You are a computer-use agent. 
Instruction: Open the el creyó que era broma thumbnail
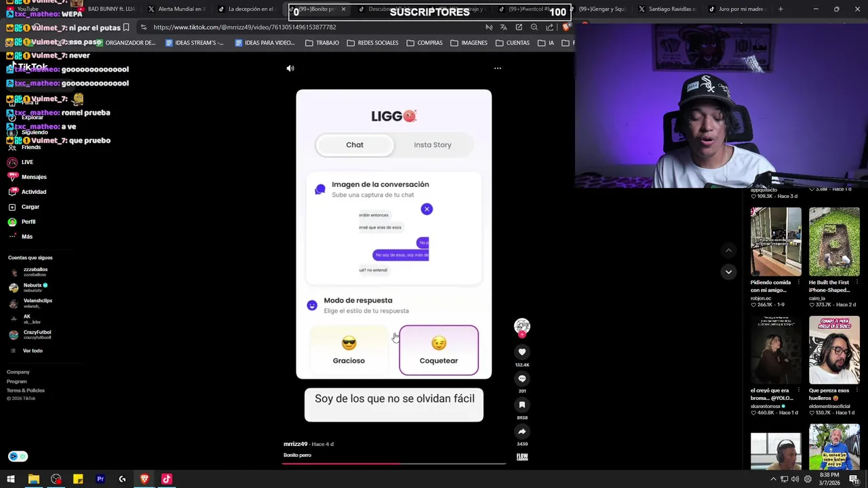click(x=776, y=350)
